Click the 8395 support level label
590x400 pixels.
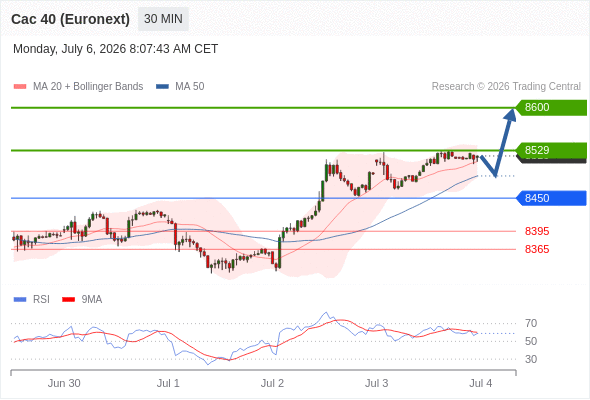[x=537, y=231]
